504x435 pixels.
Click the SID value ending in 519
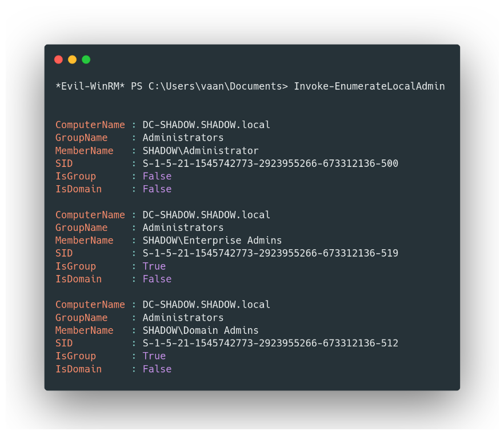click(x=270, y=253)
